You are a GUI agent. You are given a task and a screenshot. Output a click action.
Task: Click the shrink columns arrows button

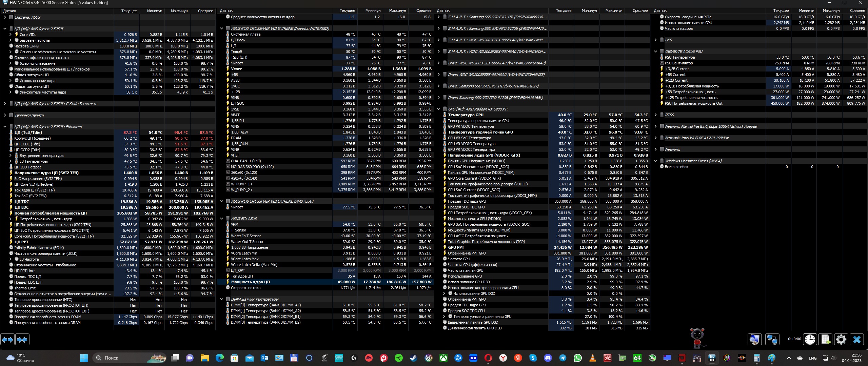click(x=22, y=339)
